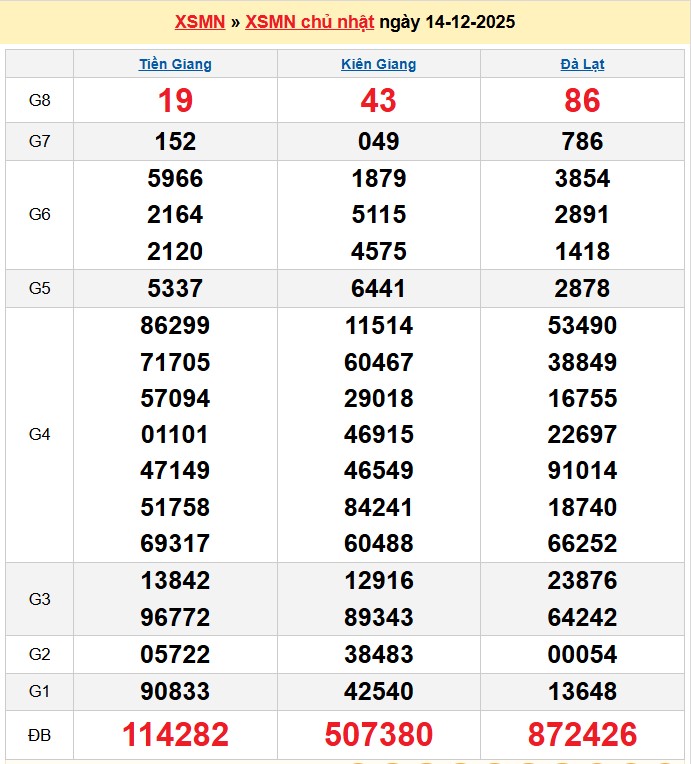Click the red G8 number 19
691x764 pixels.
pos(175,100)
